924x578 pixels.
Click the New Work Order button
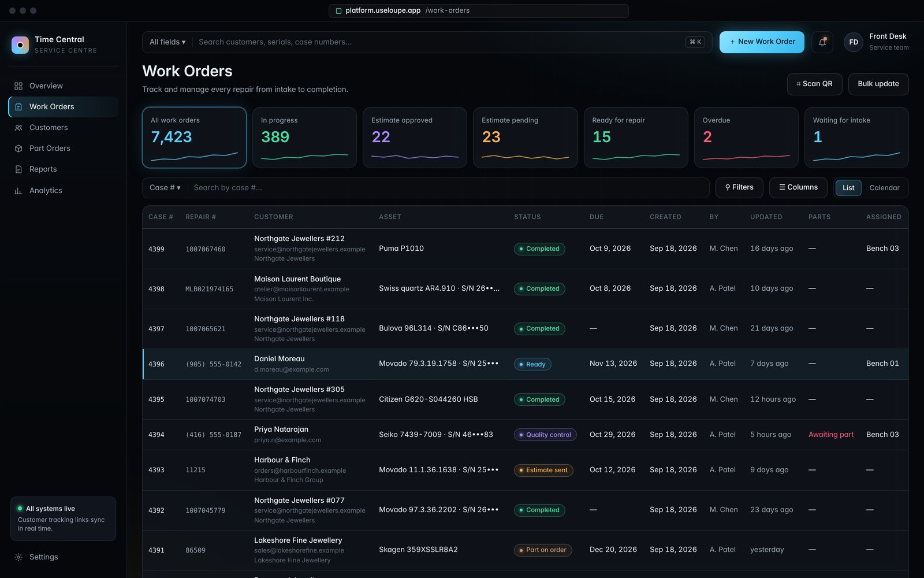pos(762,42)
